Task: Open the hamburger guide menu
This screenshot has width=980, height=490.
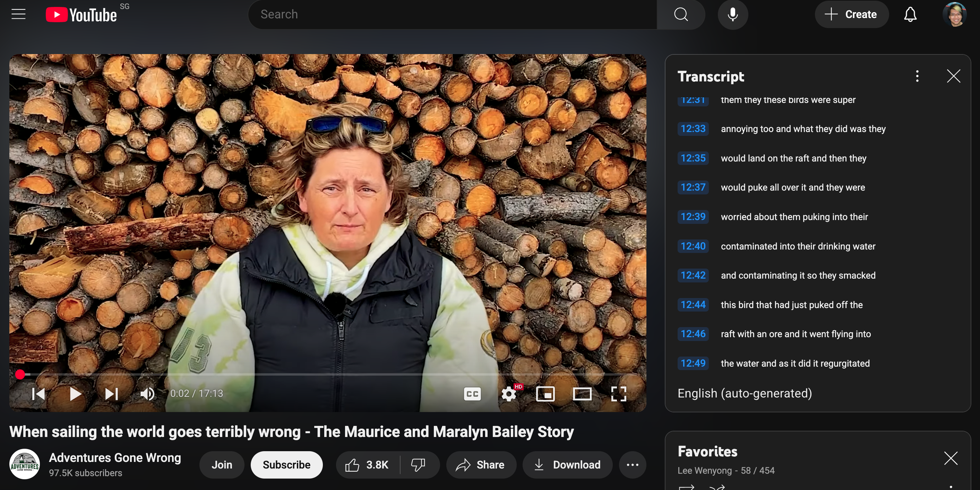Action: (x=18, y=15)
